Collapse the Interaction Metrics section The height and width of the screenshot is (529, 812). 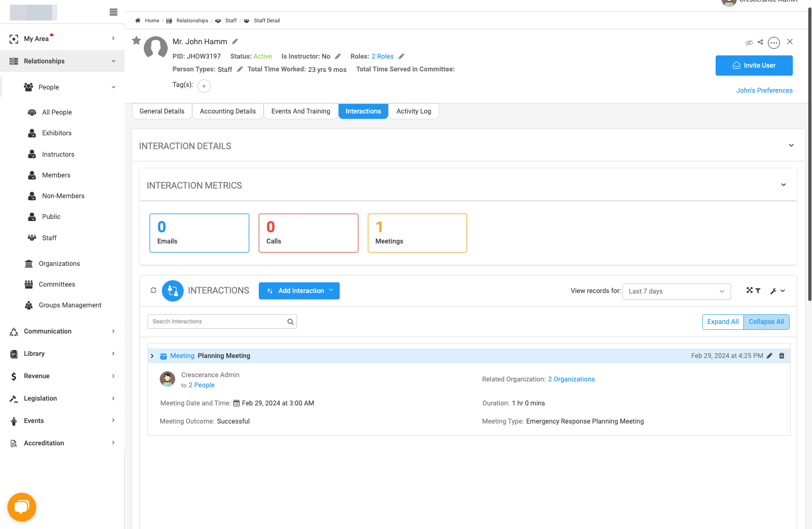pos(783,185)
